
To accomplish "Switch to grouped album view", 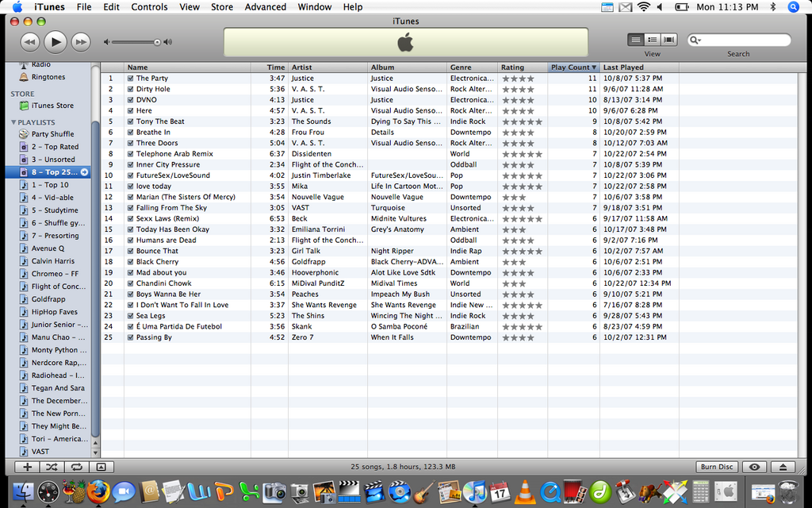I will coord(652,40).
